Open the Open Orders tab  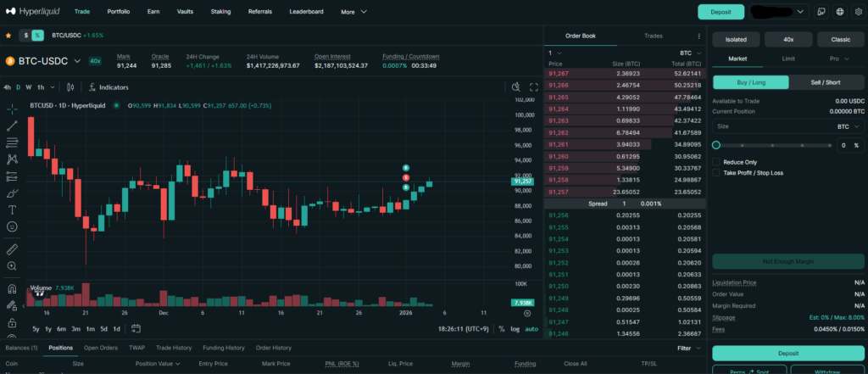pos(101,348)
